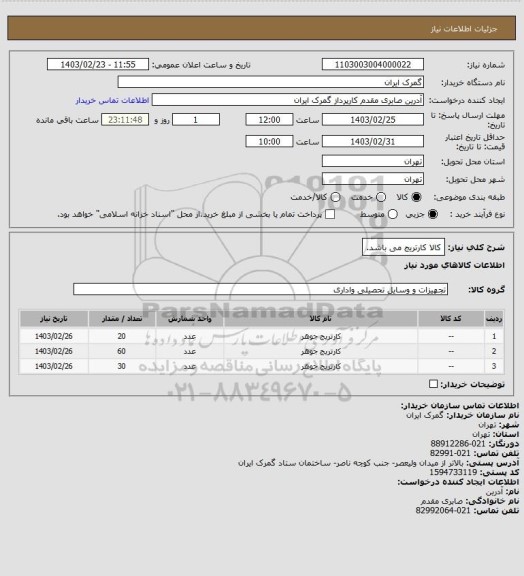This screenshot has width=524, height=576.
Task: Click the کارتریج جوهر name in row 3
Action: [320, 367]
